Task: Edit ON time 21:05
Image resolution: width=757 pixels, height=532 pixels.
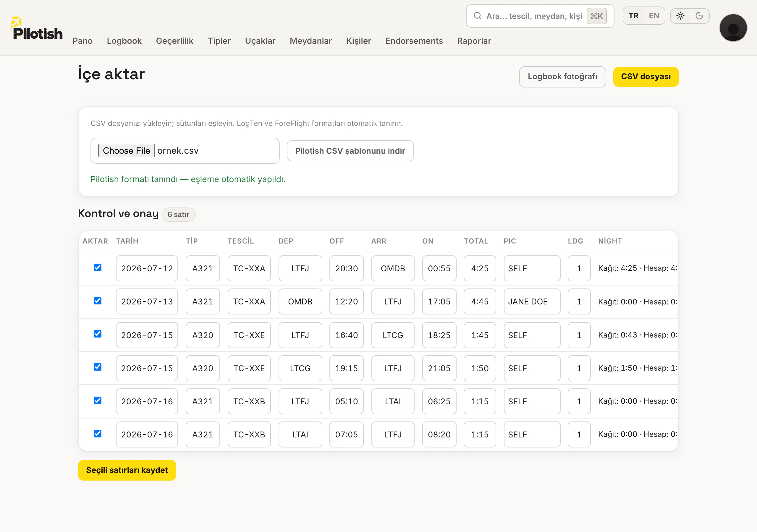Action: [x=439, y=368]
